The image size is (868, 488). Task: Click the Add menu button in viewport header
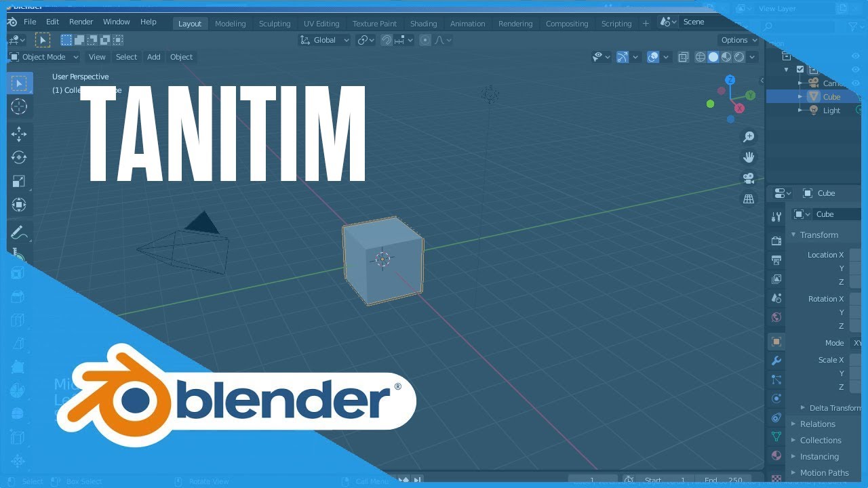[154, 57]
